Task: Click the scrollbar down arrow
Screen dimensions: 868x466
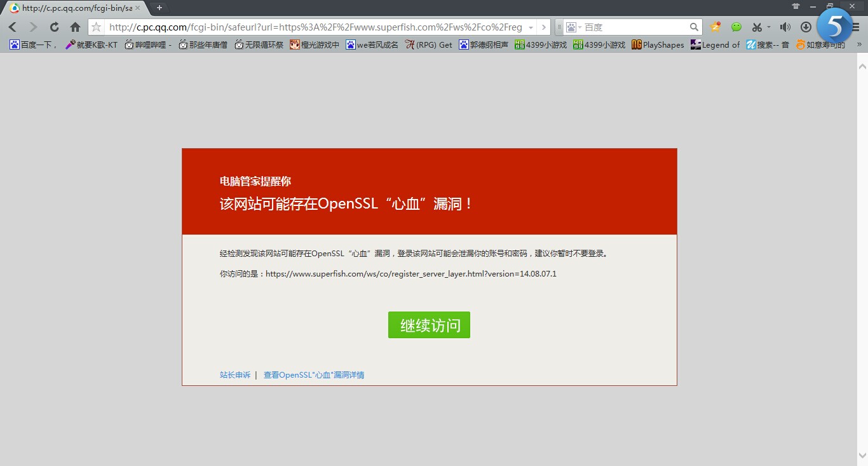Action: [862, 455]
